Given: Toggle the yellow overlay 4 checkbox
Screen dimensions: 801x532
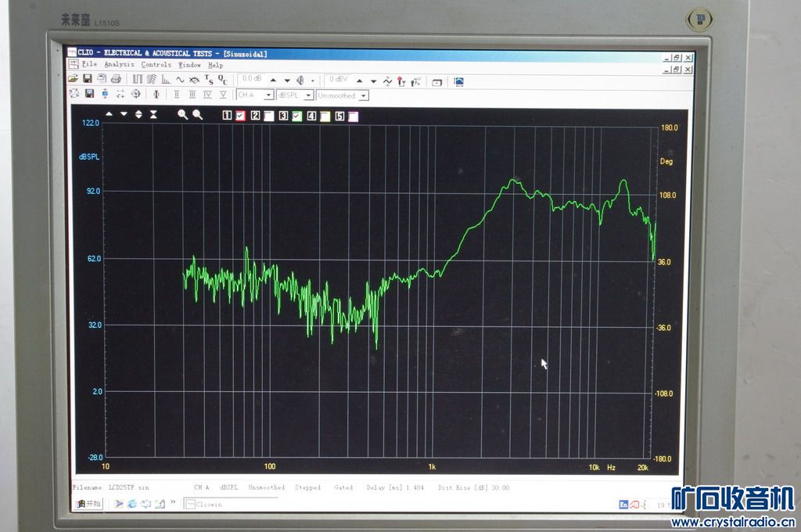Looking at the screenshot, I should [x=325, y=117].
